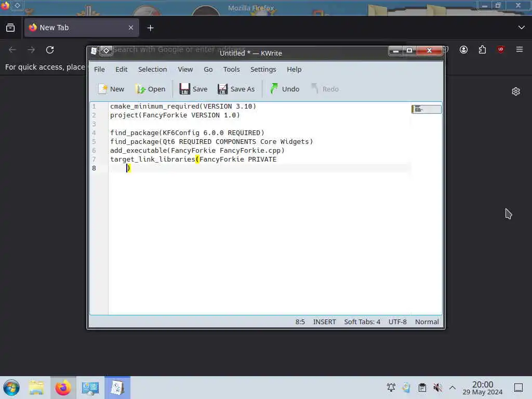Open the Tools menu
532x399 pixels.
[x=231, y=69]
